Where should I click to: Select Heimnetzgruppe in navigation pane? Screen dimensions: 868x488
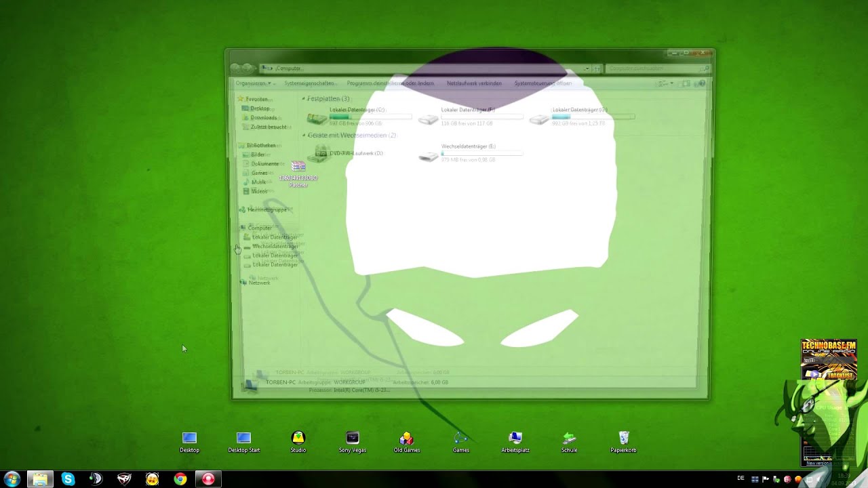(x=263, y=209)
